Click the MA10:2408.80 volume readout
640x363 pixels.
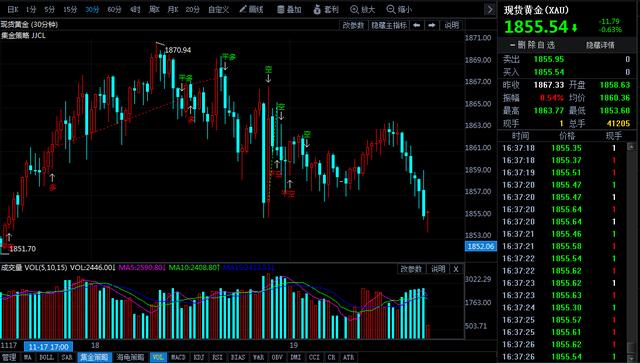(194, 268)
